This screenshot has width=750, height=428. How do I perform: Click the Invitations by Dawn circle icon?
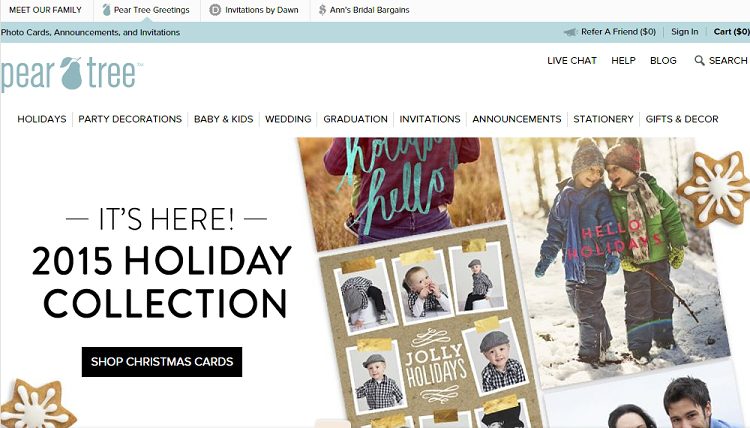(216, 10)
